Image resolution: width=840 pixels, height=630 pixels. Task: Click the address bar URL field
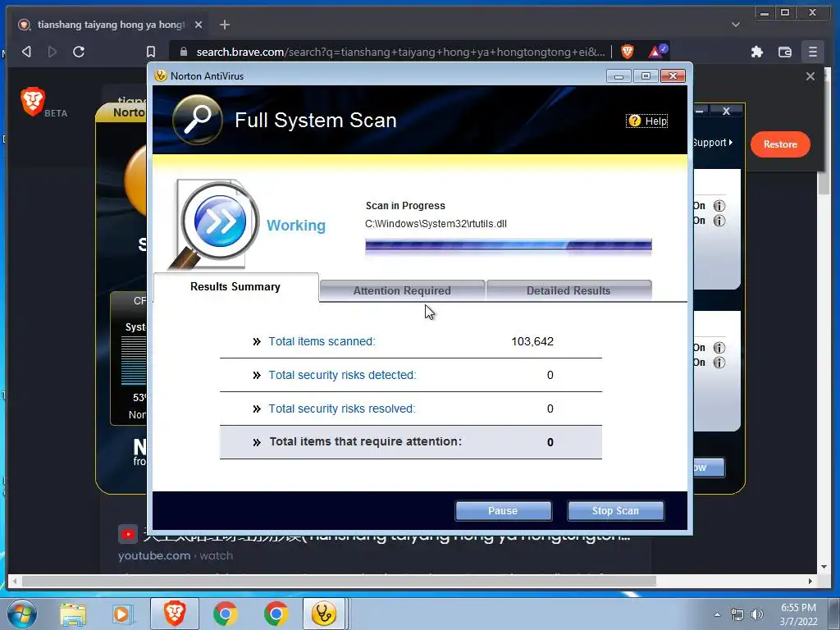400,52
